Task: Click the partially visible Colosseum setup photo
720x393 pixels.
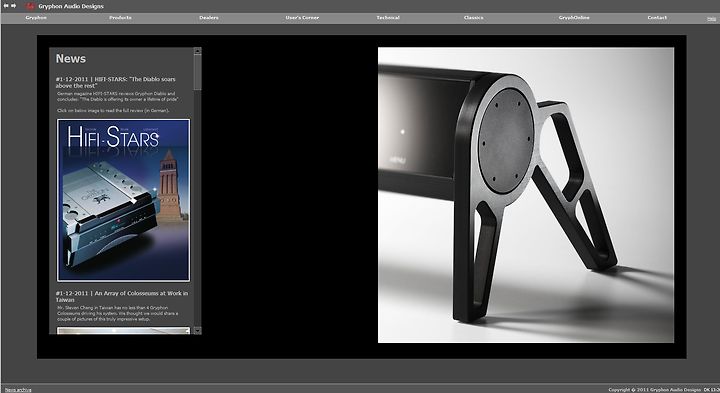Action: point(123,331)
